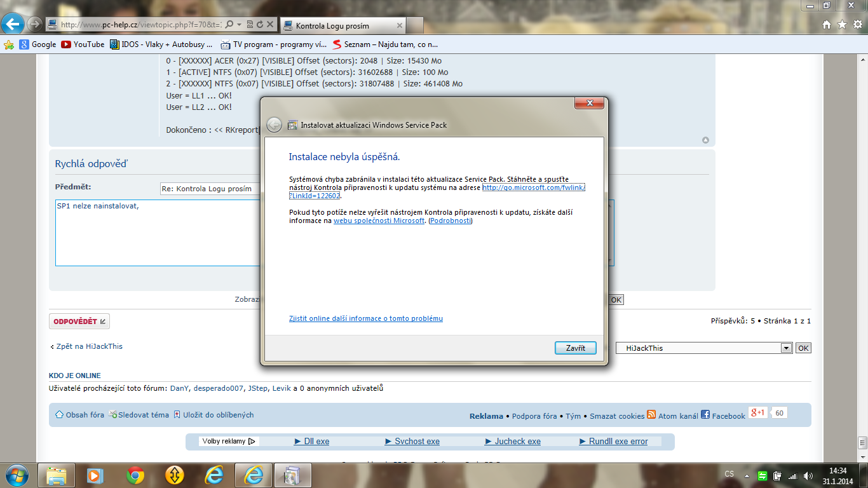Click the Back arrow in Service Pack dialog
Viewport: 868px width, 488px height.
coord(274,125)
